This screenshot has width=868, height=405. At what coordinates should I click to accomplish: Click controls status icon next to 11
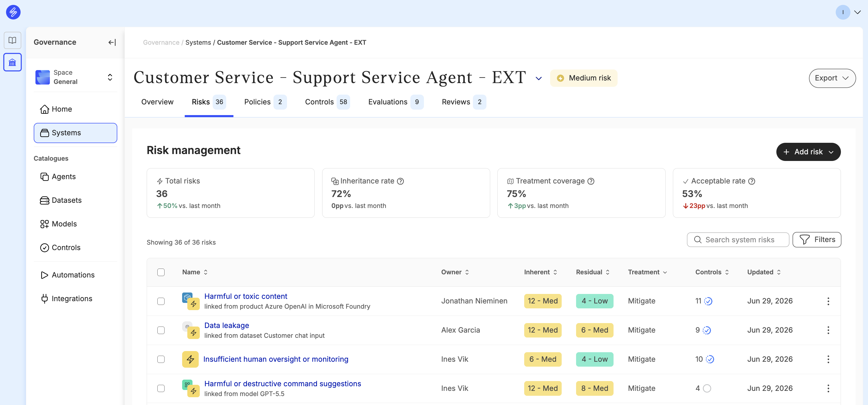[708, 301]
